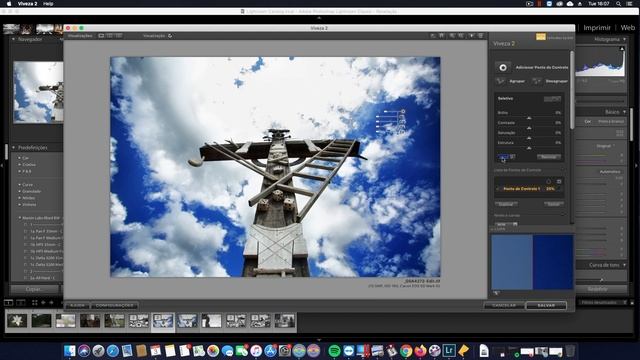
Task: Switch to Web module in Lightroom
Action: 627,28
